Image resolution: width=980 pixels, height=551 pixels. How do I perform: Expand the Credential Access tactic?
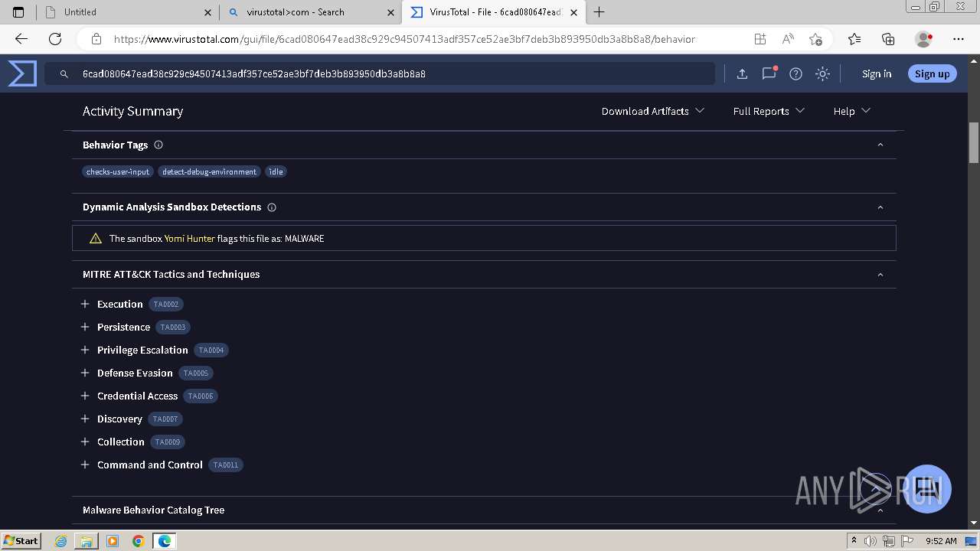point(85,396)
